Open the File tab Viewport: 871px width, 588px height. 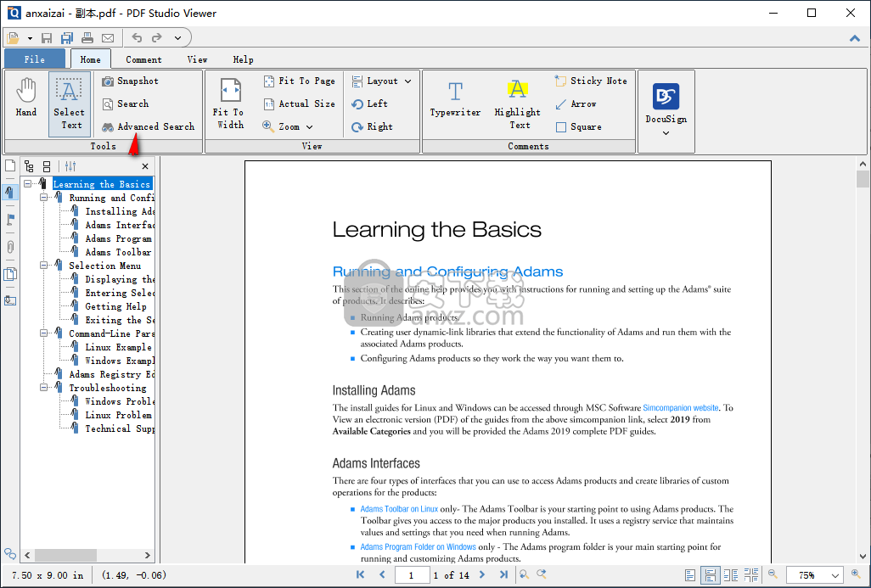[x=35, y=59]
